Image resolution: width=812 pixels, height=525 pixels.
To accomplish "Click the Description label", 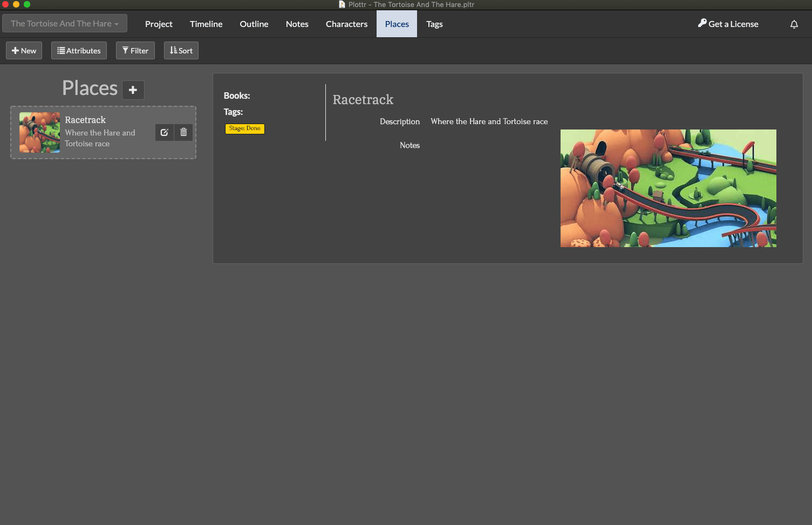I will 400,121.
